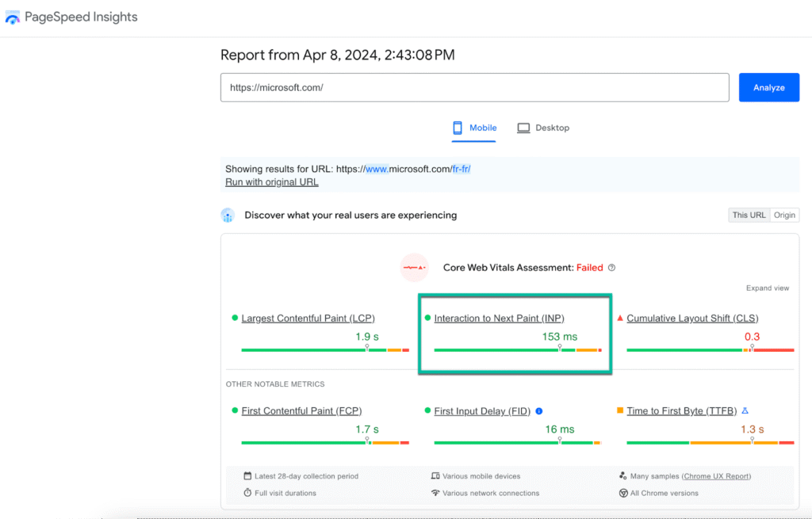Click the TTFB distribution bar
812x519 pixels.
click(x=710, y=443)
